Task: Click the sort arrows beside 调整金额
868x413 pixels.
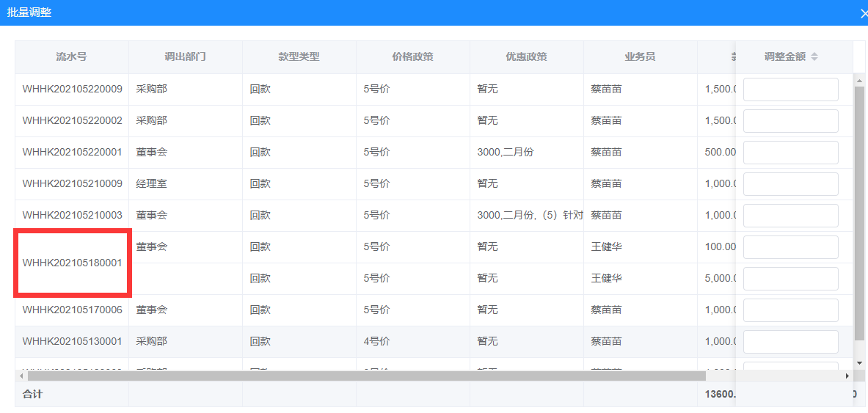Action: tap(814, 56)
